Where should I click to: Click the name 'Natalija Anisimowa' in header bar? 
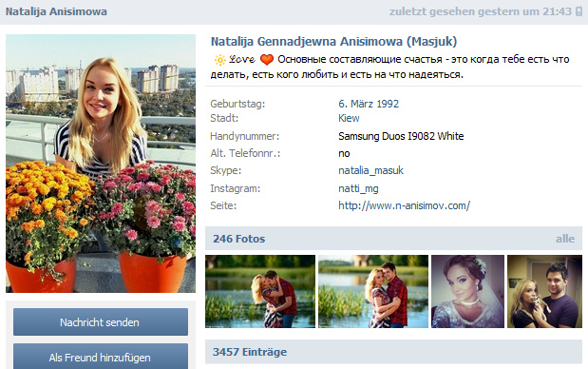click(x=56, y=11)
